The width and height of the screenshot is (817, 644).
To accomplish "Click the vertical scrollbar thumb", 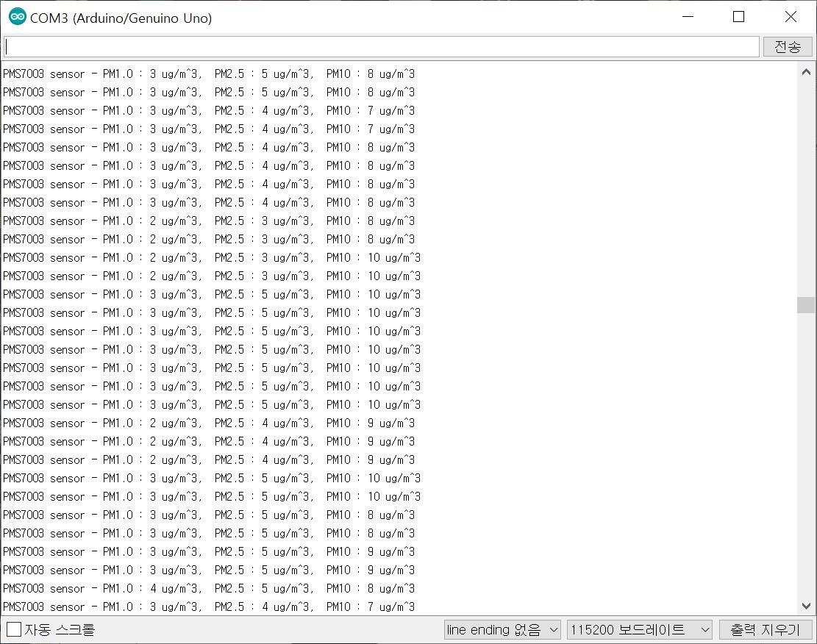I will pyautogui.click(x=806, y=305).
